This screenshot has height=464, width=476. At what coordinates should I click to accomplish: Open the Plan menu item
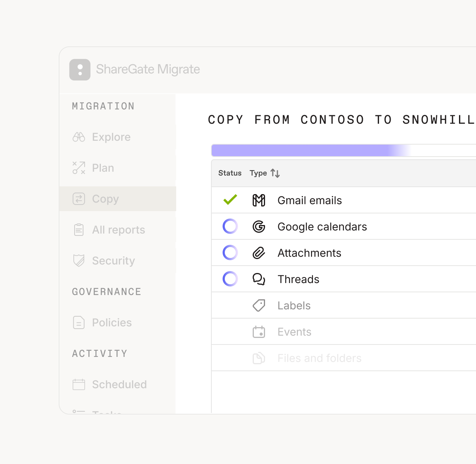click(x=118, y=168)
